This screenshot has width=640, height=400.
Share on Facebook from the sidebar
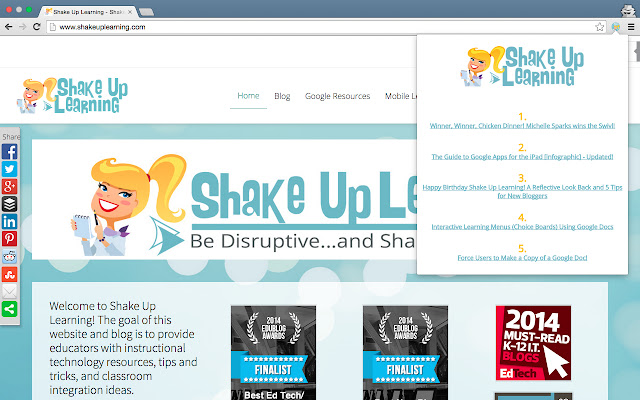tap(9, 152)
